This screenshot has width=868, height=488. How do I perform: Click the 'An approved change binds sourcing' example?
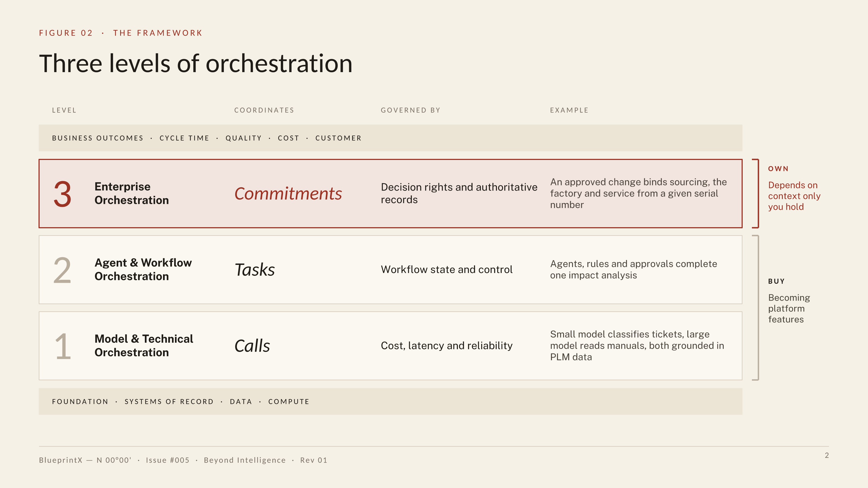click(x=638, y=193)
